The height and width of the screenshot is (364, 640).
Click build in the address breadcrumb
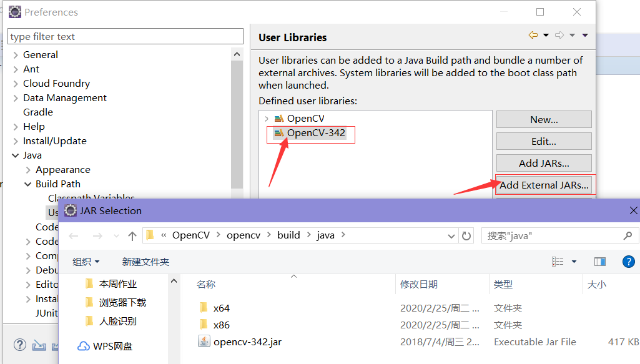[288, 235]
